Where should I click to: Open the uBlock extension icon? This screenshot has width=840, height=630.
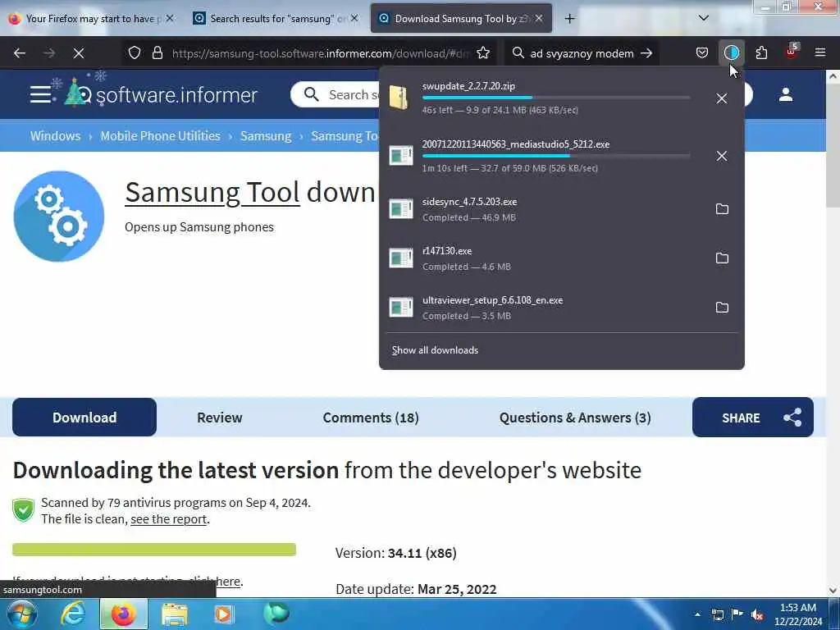[x=792, y=52]
